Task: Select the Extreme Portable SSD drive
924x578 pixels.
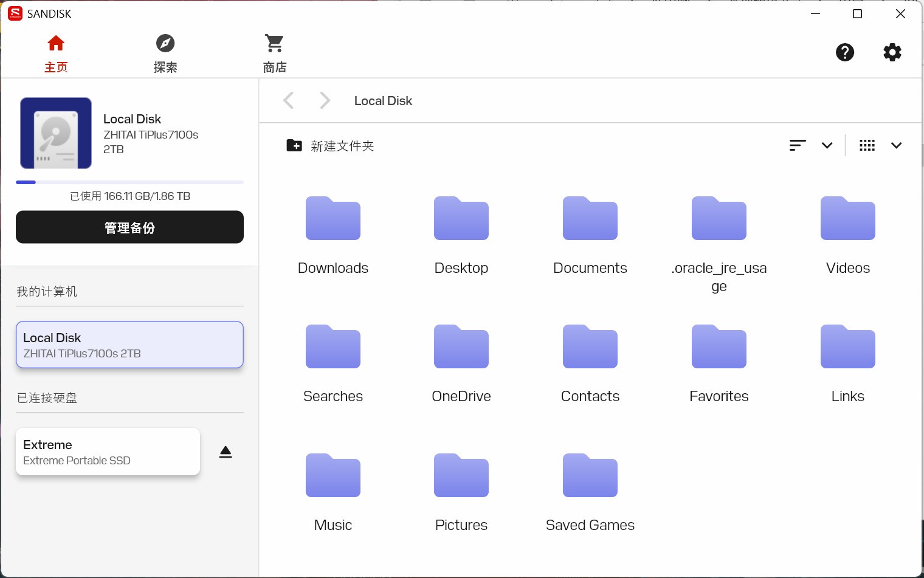Action: pyautogui.click(x=108, y=452)
